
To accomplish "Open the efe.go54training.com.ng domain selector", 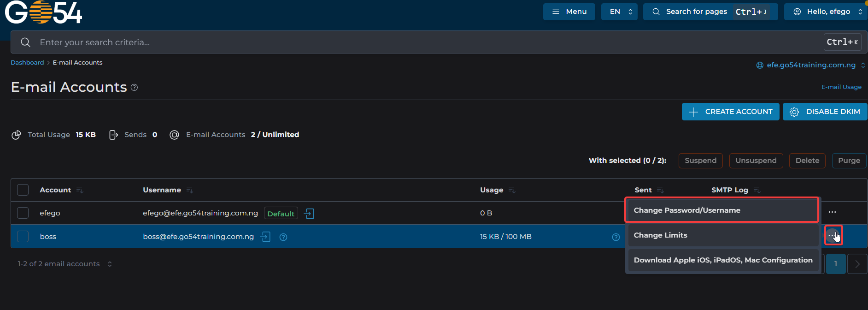I will pos(810,65).
